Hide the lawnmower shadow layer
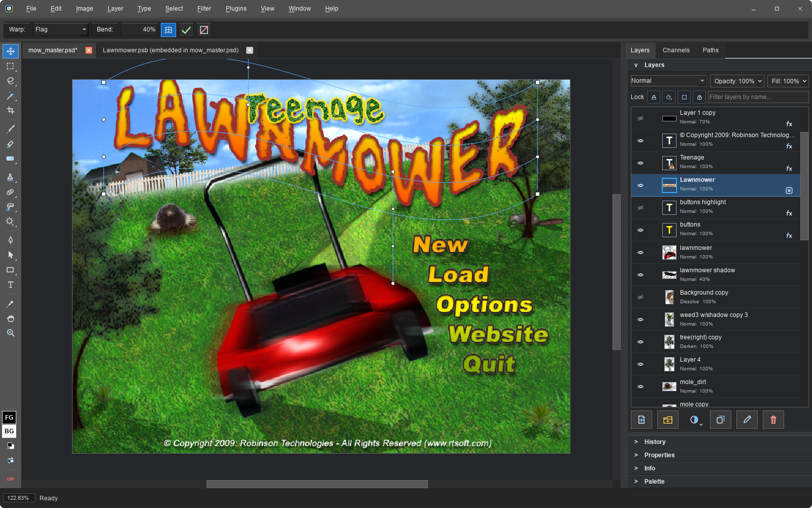This screenshot has width=812, height=508. tap(640, 275)
